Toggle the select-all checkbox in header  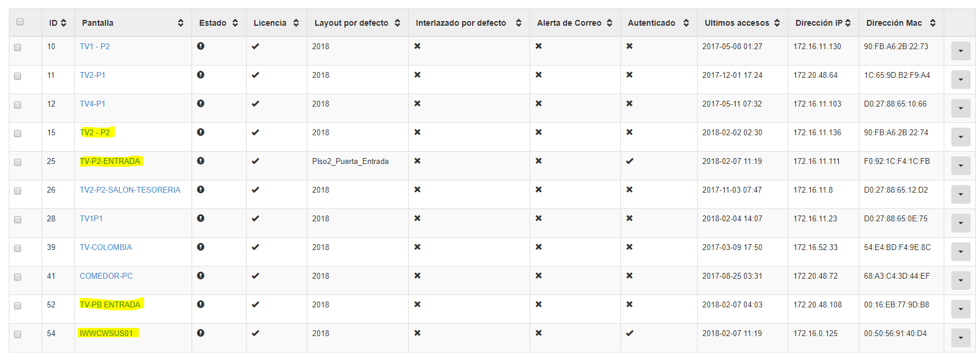tap(20, 22)
